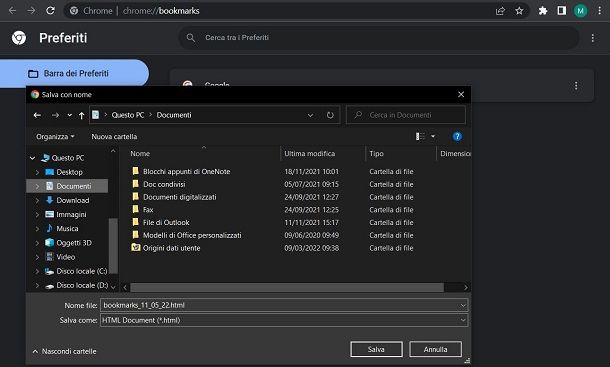Go back in the save dialog
610x367 pixels.
[x=37, y=115]
